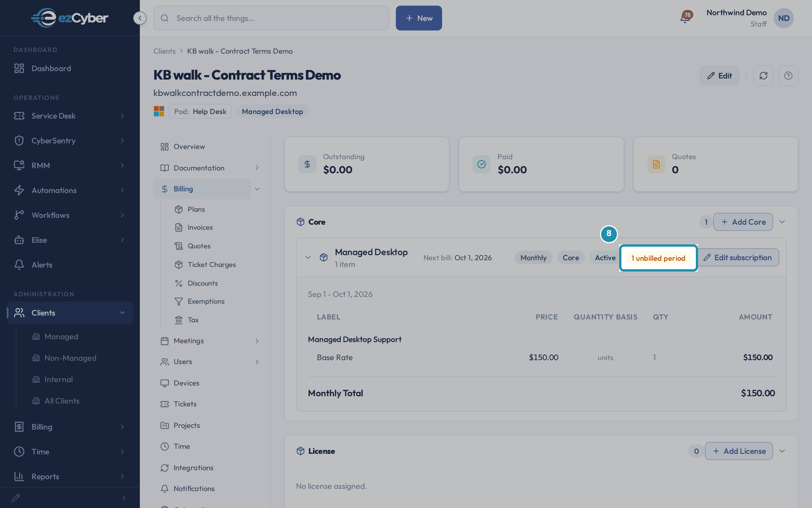Screen dimensions: 812x508
Task: Click Add License button
Action: (x=739, y=451)
